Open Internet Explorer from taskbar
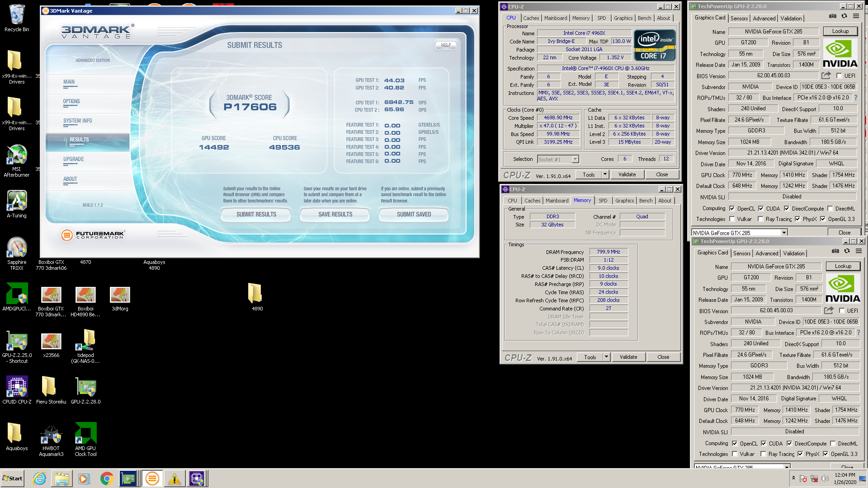Image resolution: width=868 pixels, height=488 pixels. click(x=40, y=479)
